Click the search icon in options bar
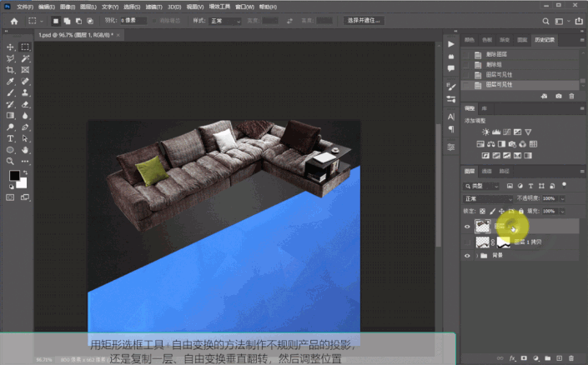Screen dimensions: 588x365 pyautogui.click(x=545, y=22)
